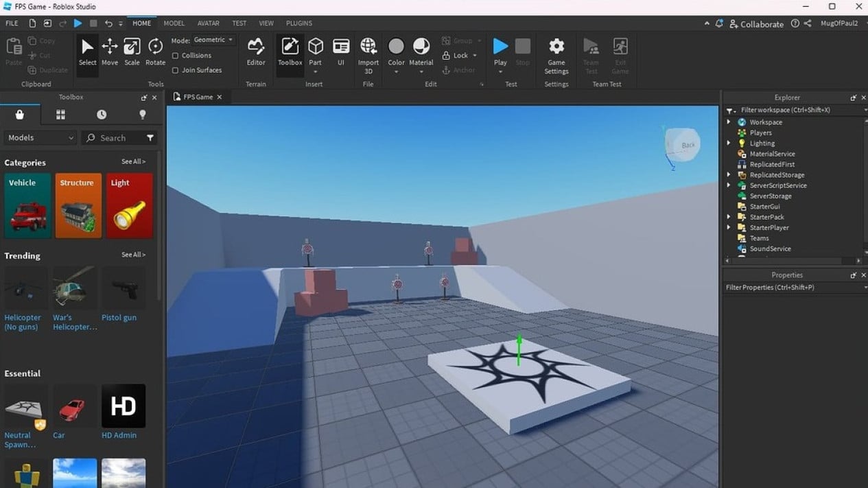Open the Structure category card
The width and height of the screenshot is (868, 488).
[x=78, y=206]
